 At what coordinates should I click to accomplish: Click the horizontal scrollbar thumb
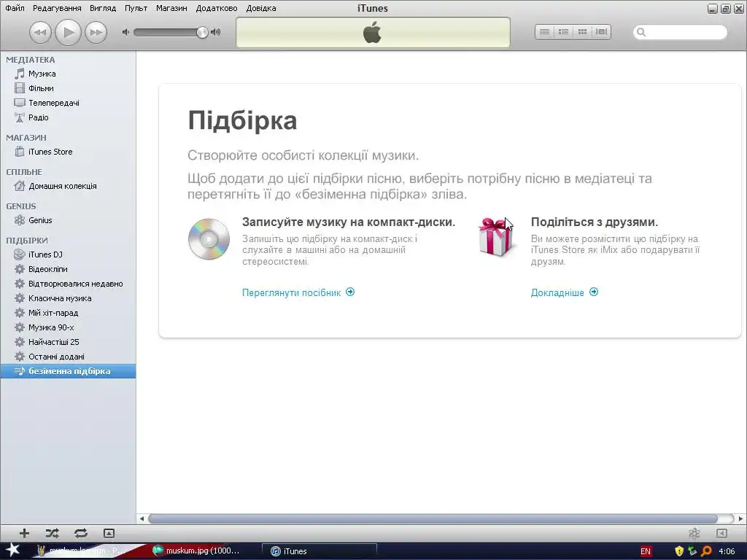(432, 518)
